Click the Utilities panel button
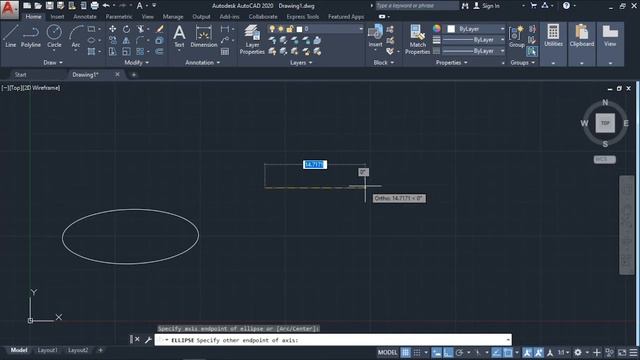The image size is (640, 360). (x=553, y=44)
